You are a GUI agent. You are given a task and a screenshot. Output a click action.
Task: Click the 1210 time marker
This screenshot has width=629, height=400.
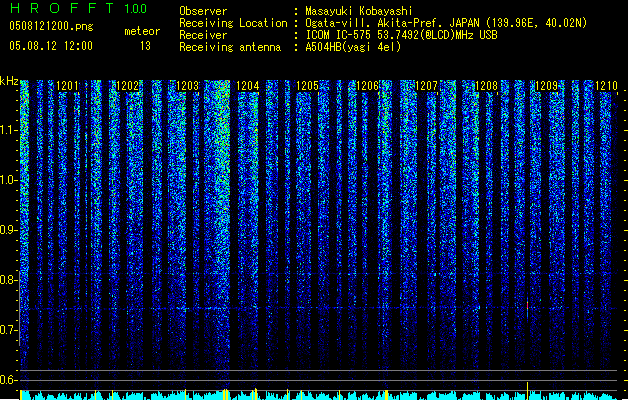pos(606,86)
